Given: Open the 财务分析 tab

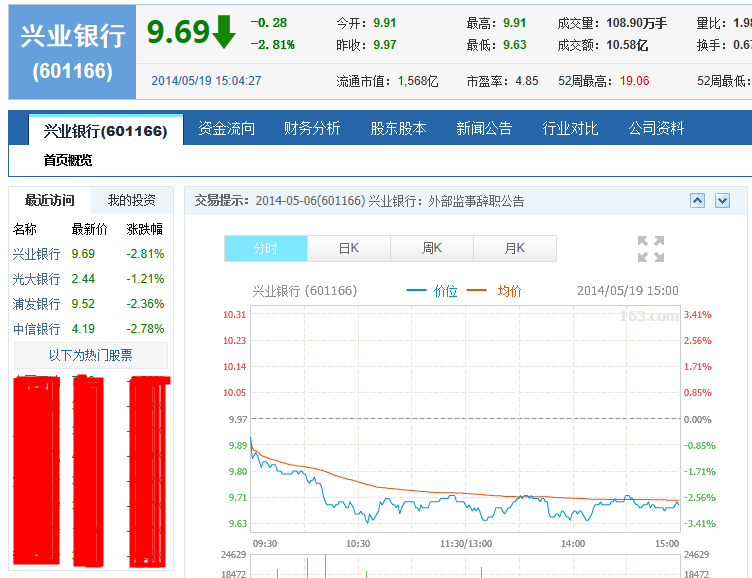Looking at the screenshot, I should click(x=312, y=129).
